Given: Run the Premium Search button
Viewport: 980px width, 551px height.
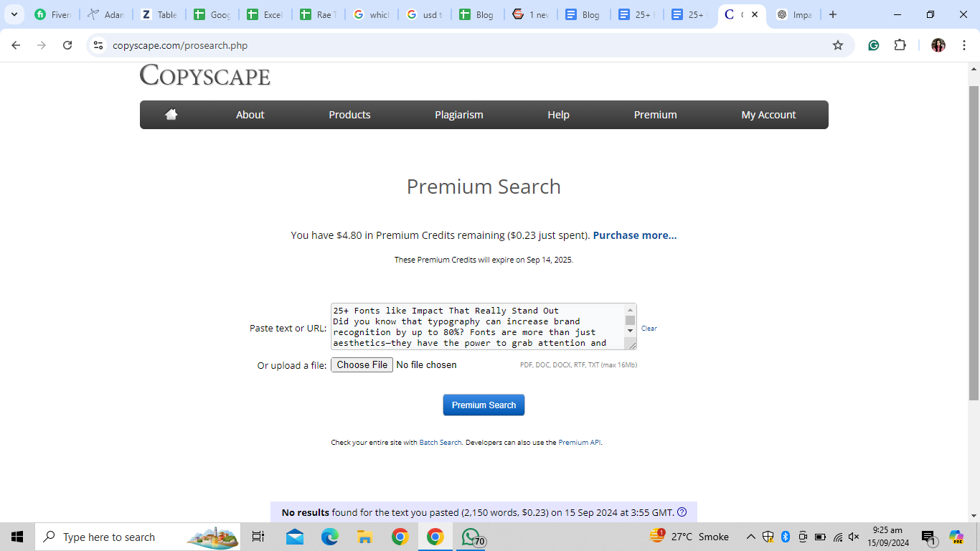Looking at the screenshot, I should pos(484,405).
